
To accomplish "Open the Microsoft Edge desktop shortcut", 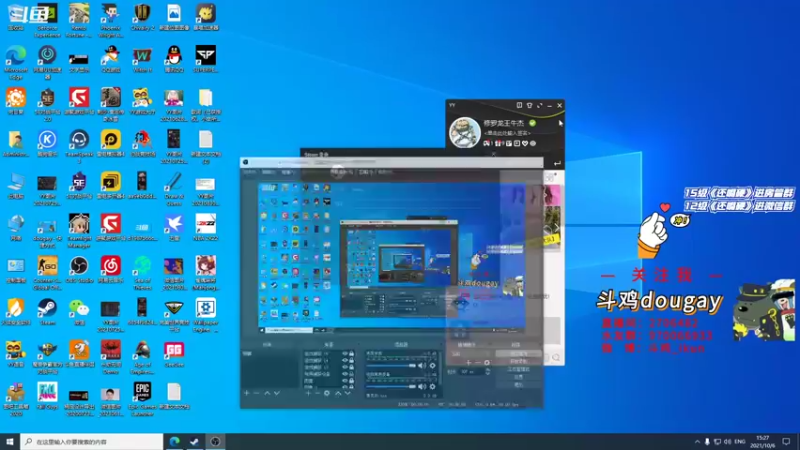I will point(16,62).
